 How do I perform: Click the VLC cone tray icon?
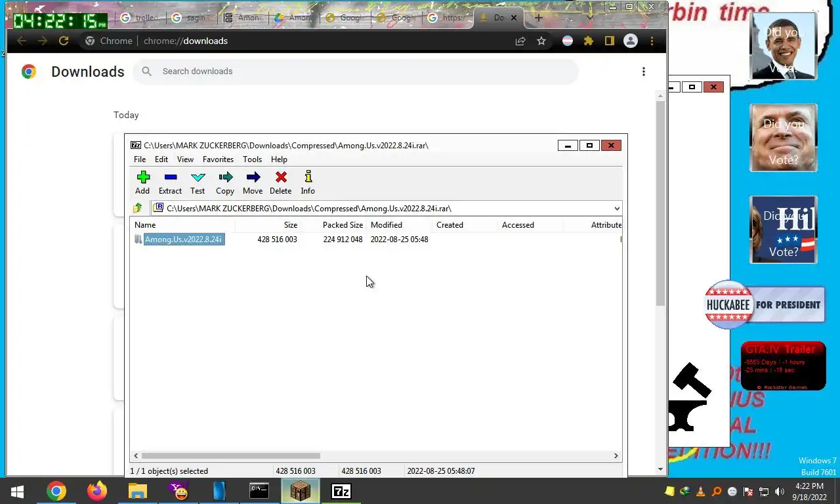coord(700,491)
